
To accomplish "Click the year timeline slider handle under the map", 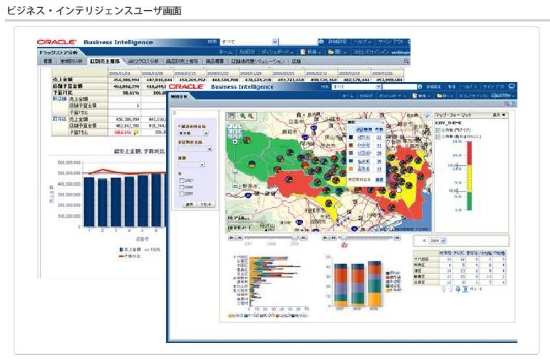I will coord(295,238).
